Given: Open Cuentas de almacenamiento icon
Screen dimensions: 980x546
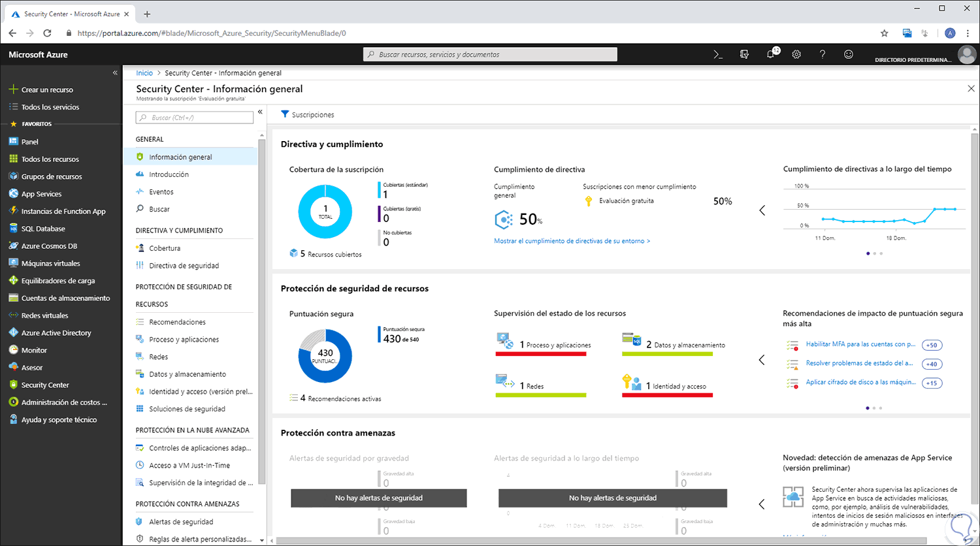Looking at the screenshot, I should (x=13, y=298).
